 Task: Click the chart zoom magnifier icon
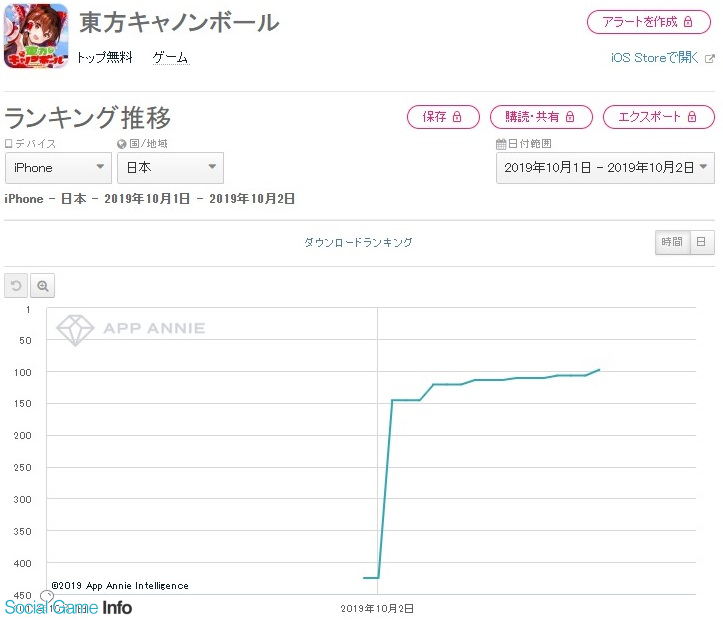tap(42, 286)
